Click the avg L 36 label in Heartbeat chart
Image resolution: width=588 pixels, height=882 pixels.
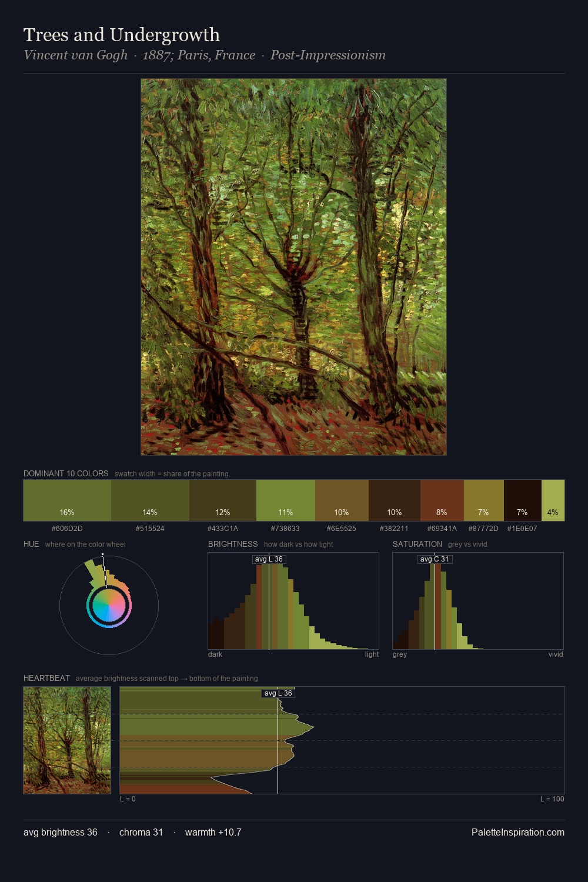278,693
